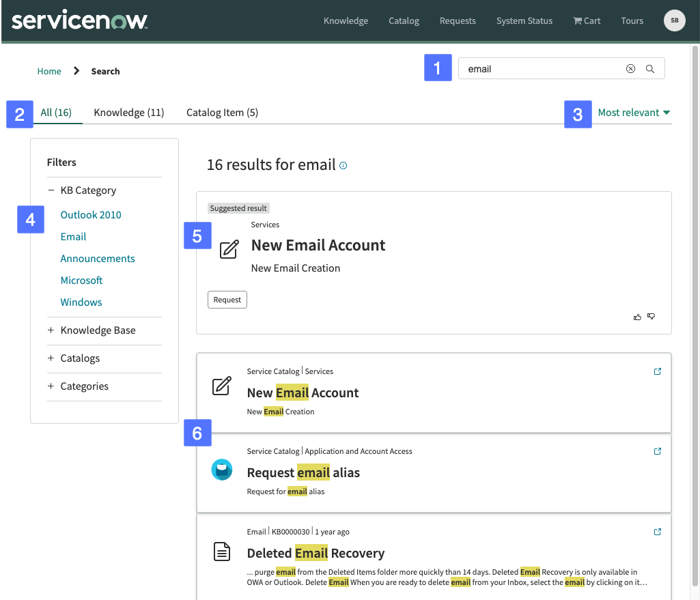
Task: Open Requests in top navigation
Action: coord(458,21)
